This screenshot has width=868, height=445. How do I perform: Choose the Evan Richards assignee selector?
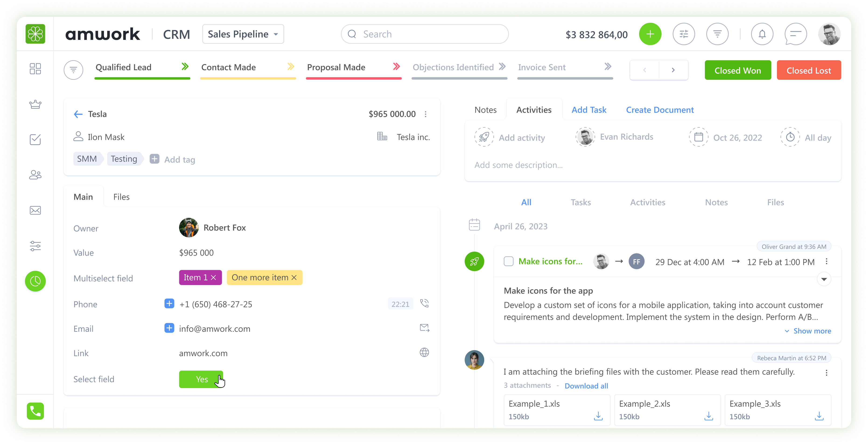coord(614,137)
